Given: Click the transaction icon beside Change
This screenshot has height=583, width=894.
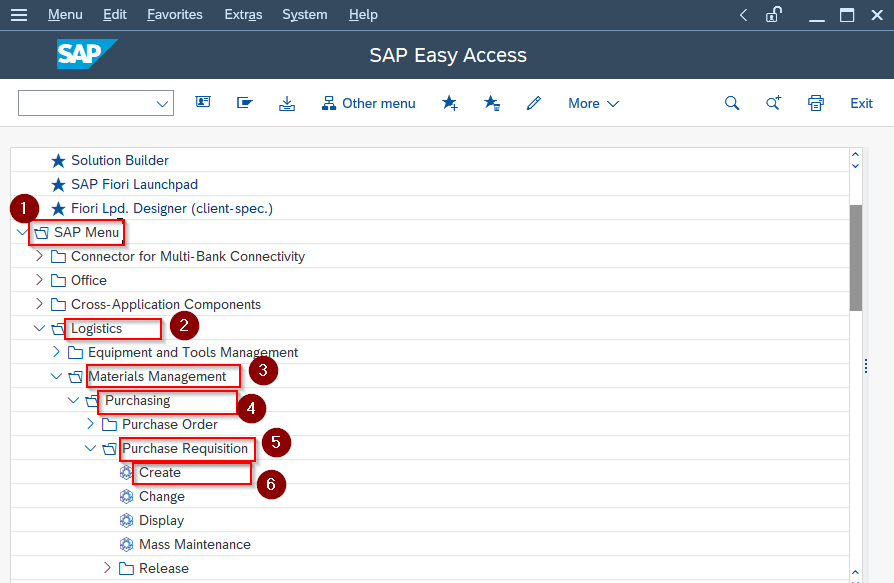Looking at the screenshot, I should 127,496.
